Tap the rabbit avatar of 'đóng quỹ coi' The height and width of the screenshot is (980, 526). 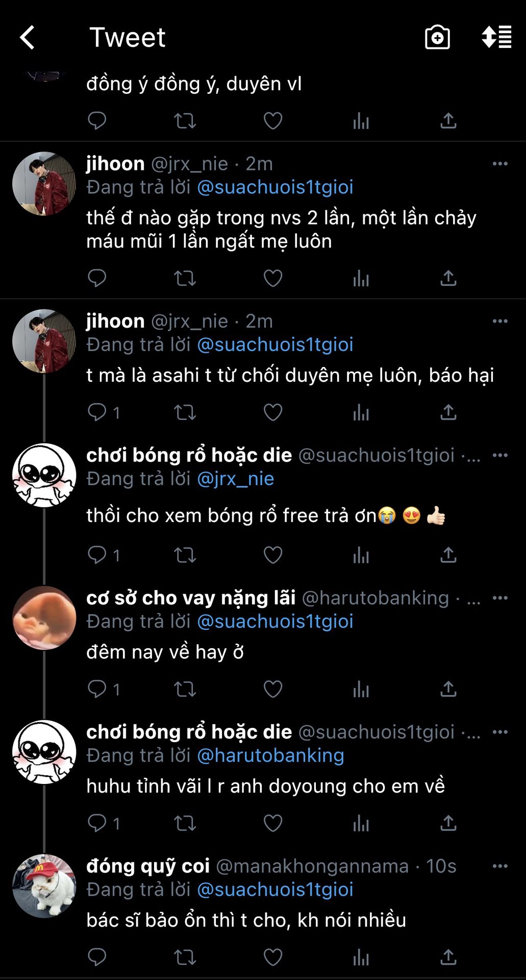[x=44, y=886]
